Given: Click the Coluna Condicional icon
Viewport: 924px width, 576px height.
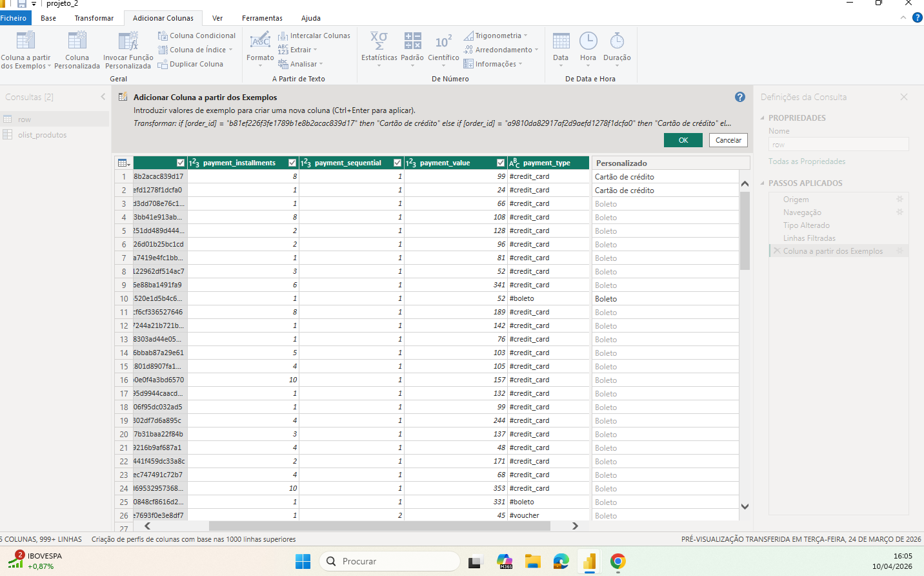Looking at the screenshot, I should [163, 36].
